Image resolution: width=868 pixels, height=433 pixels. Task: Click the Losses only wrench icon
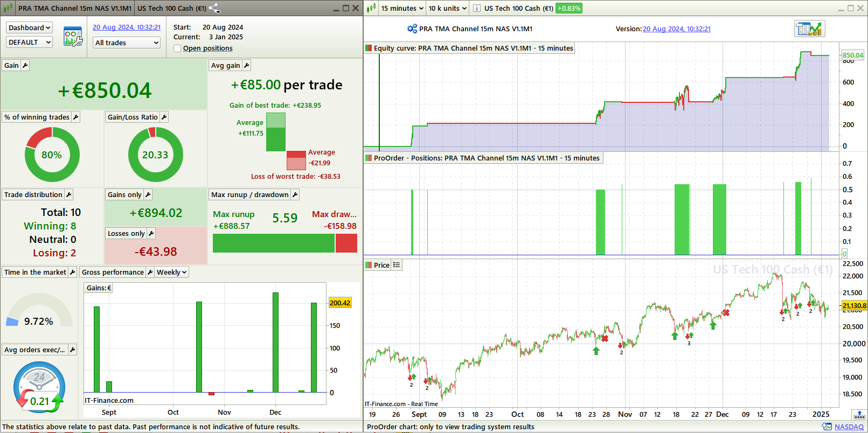(151, 233)
